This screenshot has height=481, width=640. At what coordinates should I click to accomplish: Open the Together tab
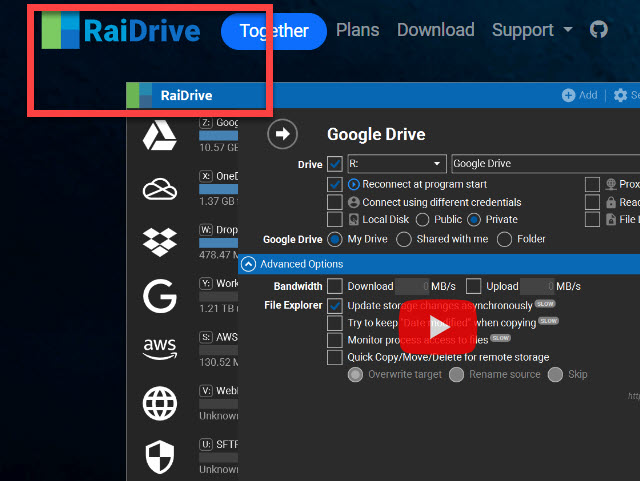(274, 31)
